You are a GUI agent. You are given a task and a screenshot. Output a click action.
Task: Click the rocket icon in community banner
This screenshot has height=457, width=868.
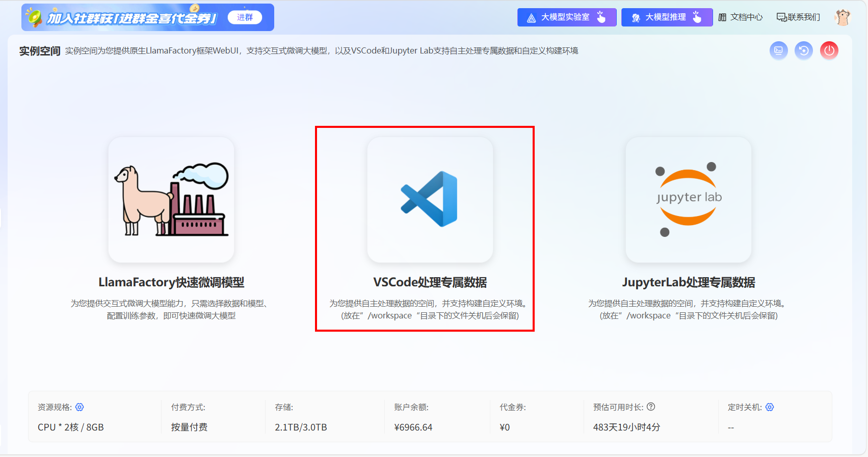[34, 17]
